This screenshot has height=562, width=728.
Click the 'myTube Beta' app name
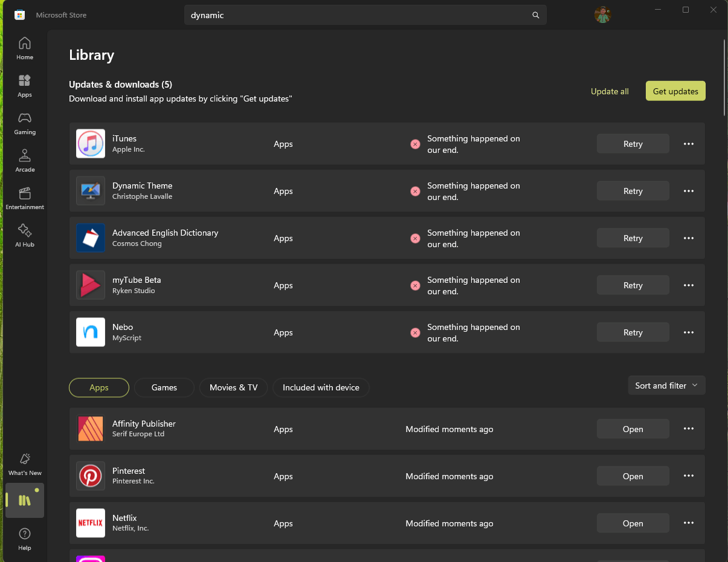coord(137,280)
